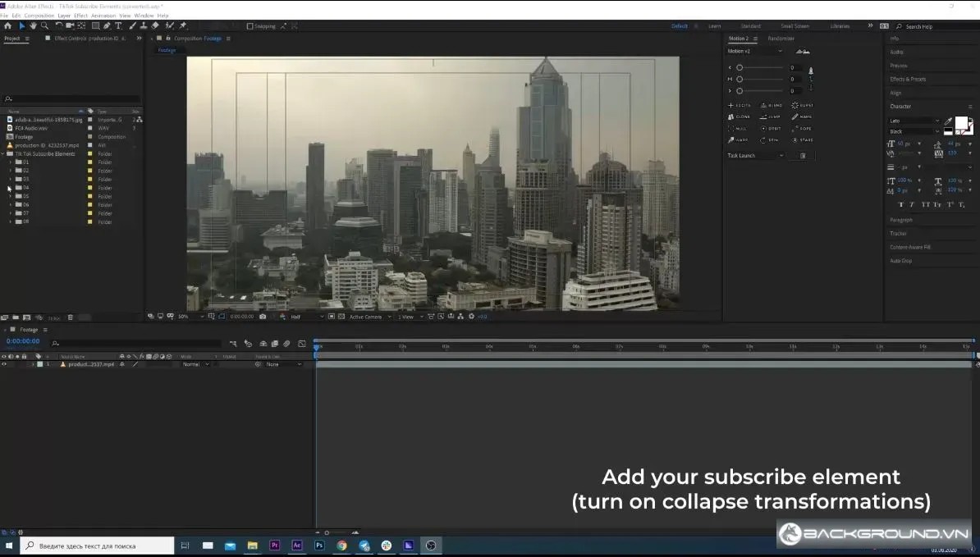Delete selected project item with trash icon
Screen dimensions: 980x557
point(70,317)
